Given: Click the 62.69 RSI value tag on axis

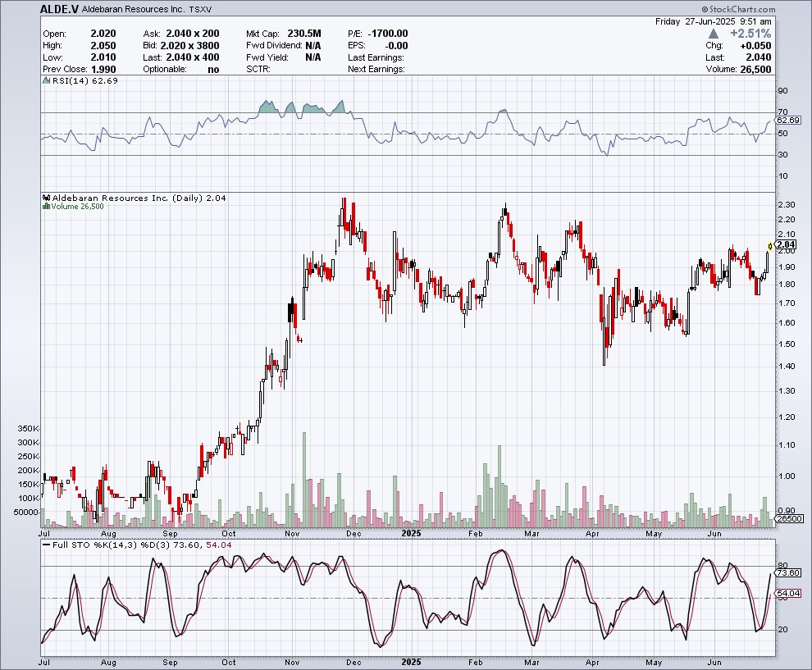Looking at the screenshot, I should tap(789, 120).
